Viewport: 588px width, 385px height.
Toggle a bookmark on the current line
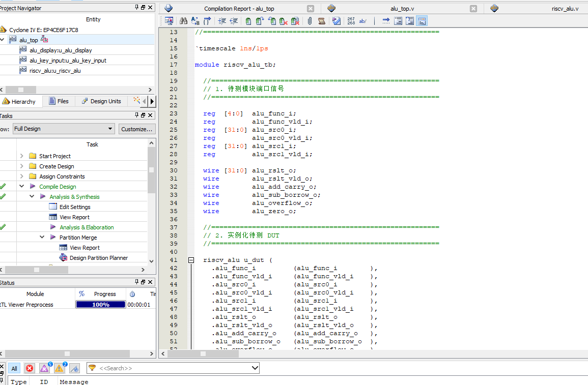[x=248, y=21]
